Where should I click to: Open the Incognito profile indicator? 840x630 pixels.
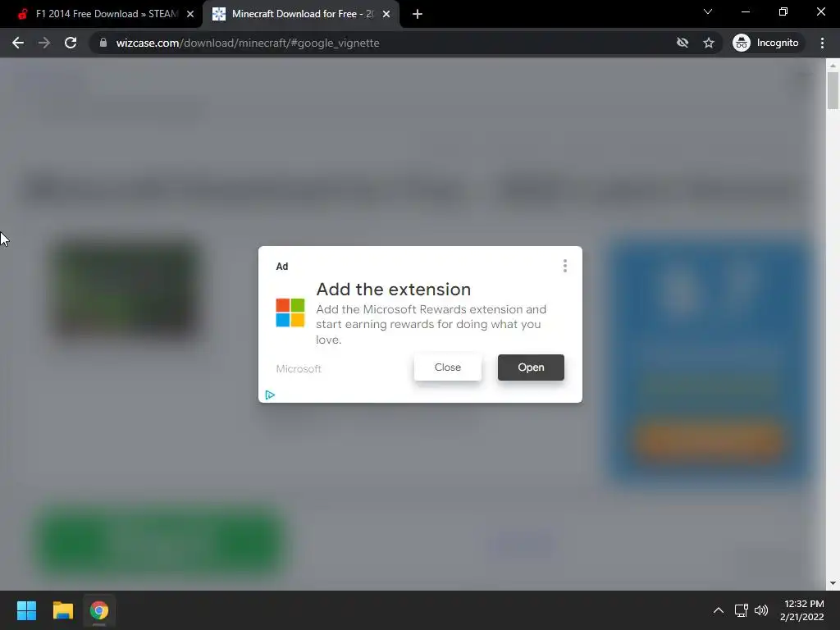[766, 43]
